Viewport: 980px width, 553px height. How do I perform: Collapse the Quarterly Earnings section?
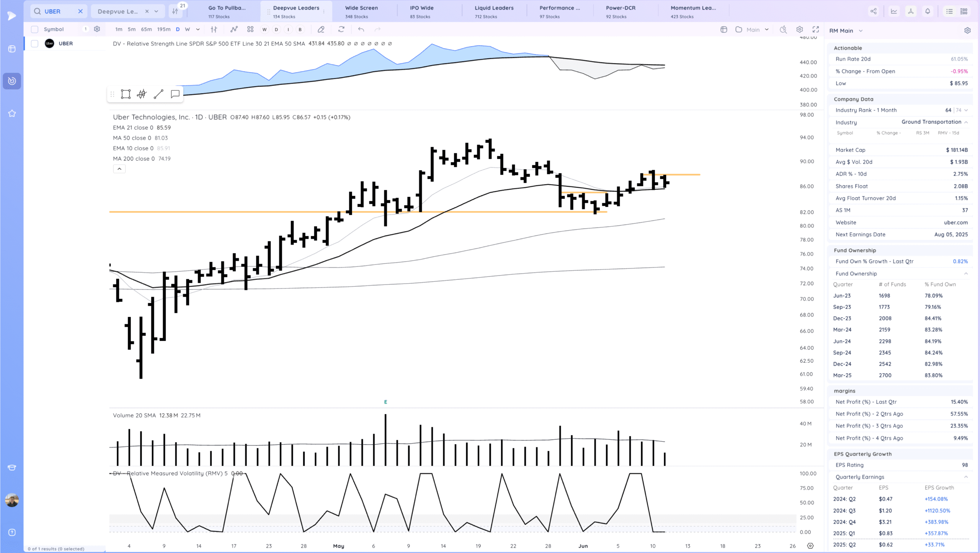point(966,477)
